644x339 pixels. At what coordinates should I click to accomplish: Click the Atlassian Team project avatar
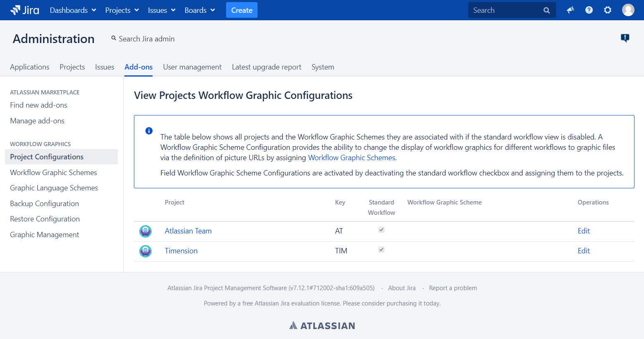pyautogui.click(x=145, y=231)
